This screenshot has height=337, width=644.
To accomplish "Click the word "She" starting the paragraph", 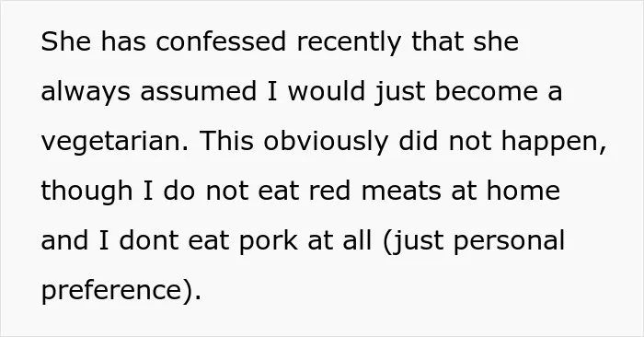I will click(65, 41).
